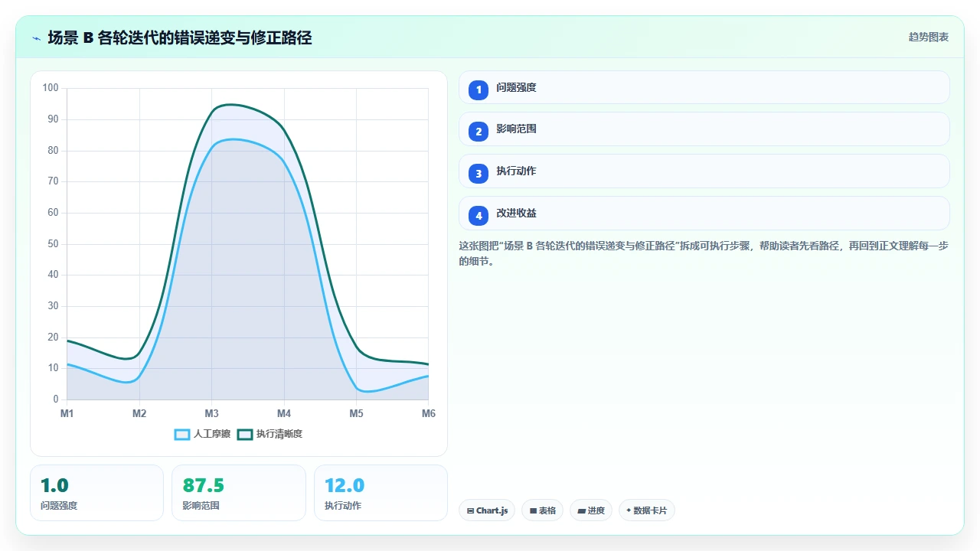980x551 pixels.
Task: Click the 表格 tag
Action: pos(542,510)
